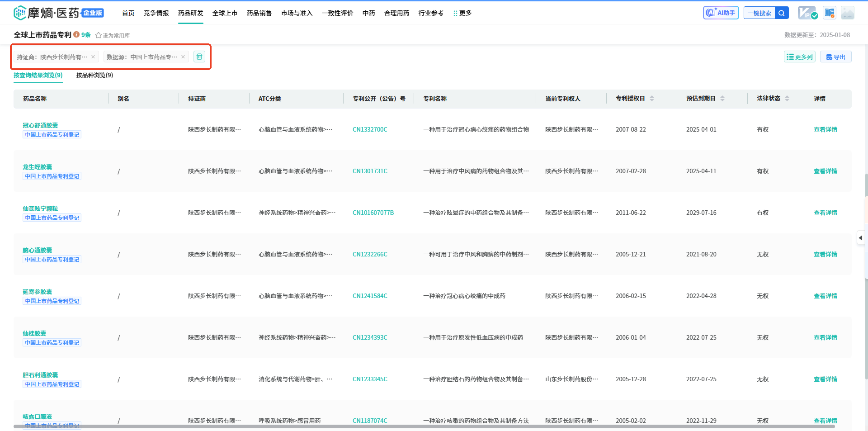Click the 9条 result count
This screenshot has width=868, height=431.
[86, 35]
